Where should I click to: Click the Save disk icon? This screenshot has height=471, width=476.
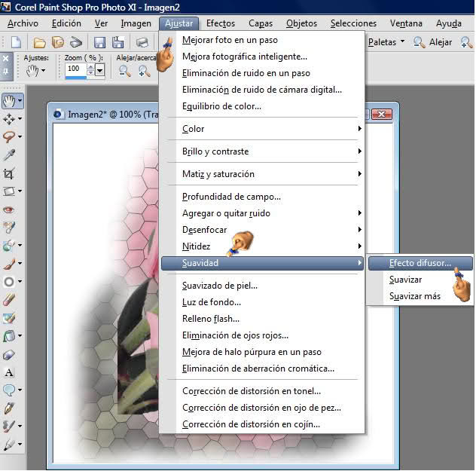99,42
